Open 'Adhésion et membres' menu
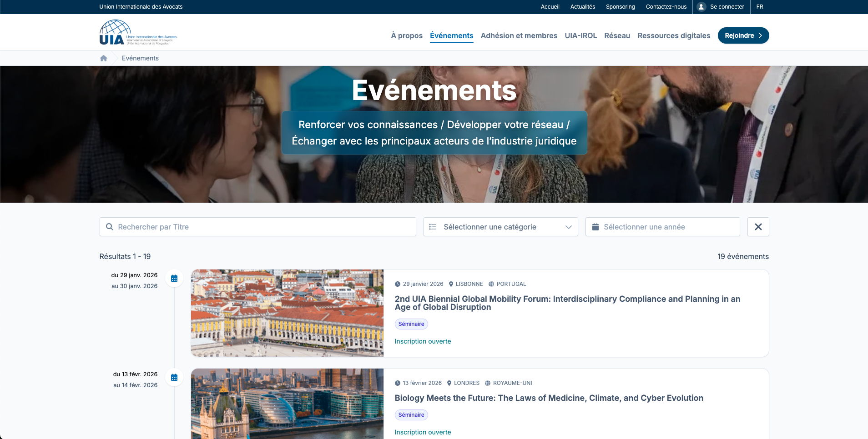The width and height of the screenshot is (868, 439). pyautogui.click(x=519, y=35)
